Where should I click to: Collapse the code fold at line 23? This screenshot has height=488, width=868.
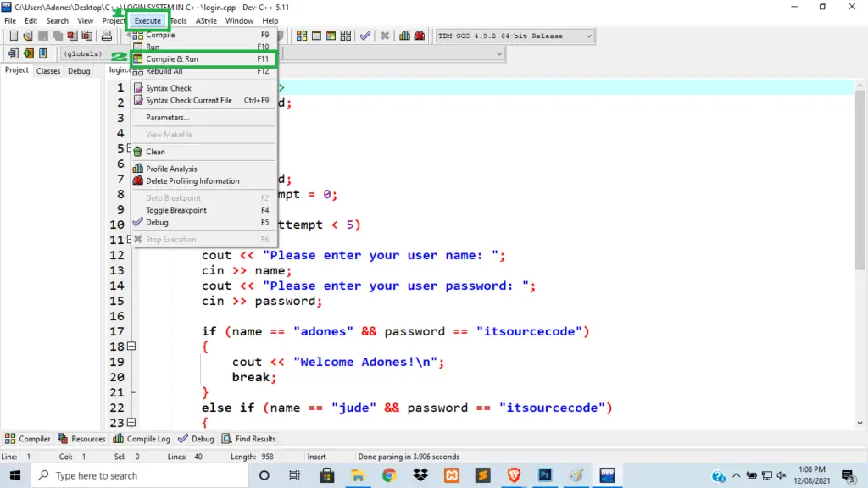pos(131,423)
